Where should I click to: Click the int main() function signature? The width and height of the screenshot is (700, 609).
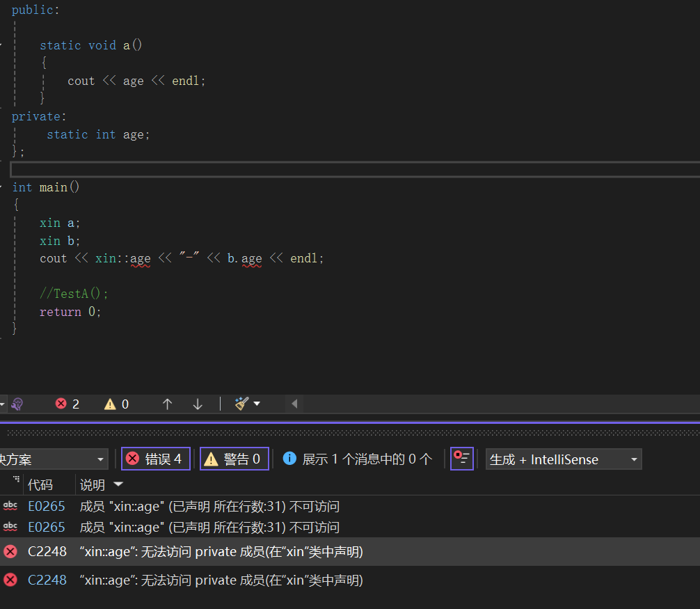tap(45, 187)
